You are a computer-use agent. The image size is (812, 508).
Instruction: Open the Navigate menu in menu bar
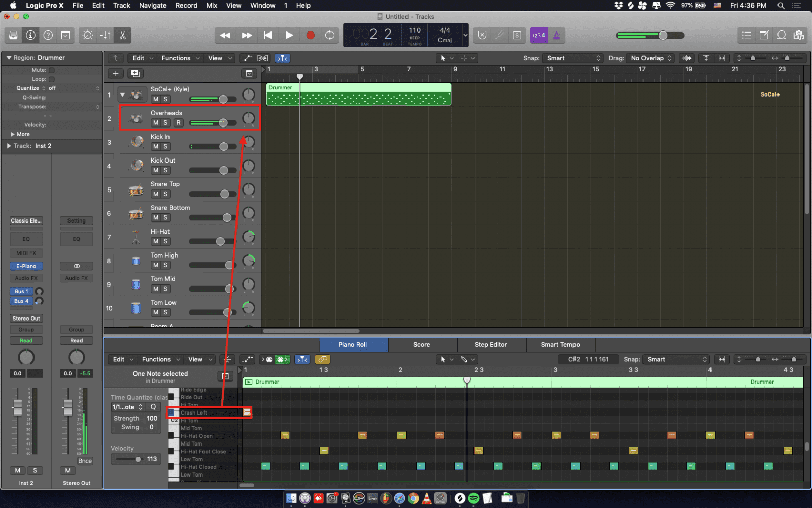point(153,6)
